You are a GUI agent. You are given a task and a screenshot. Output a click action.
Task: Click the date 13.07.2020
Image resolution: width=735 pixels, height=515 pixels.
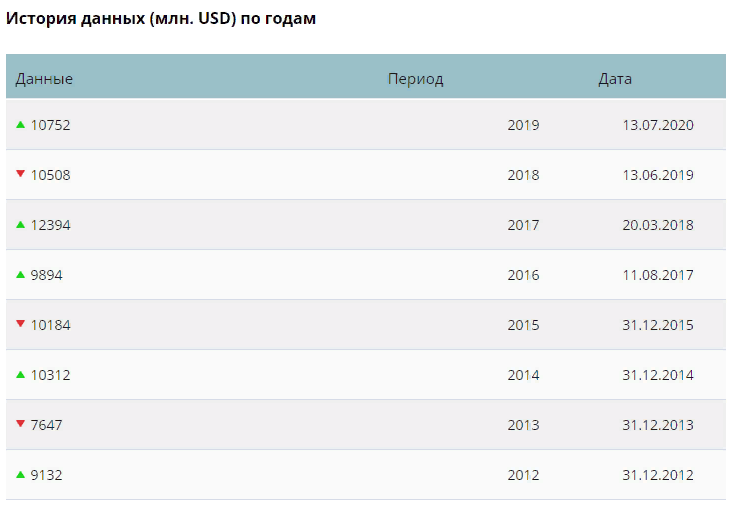point(657,125)
